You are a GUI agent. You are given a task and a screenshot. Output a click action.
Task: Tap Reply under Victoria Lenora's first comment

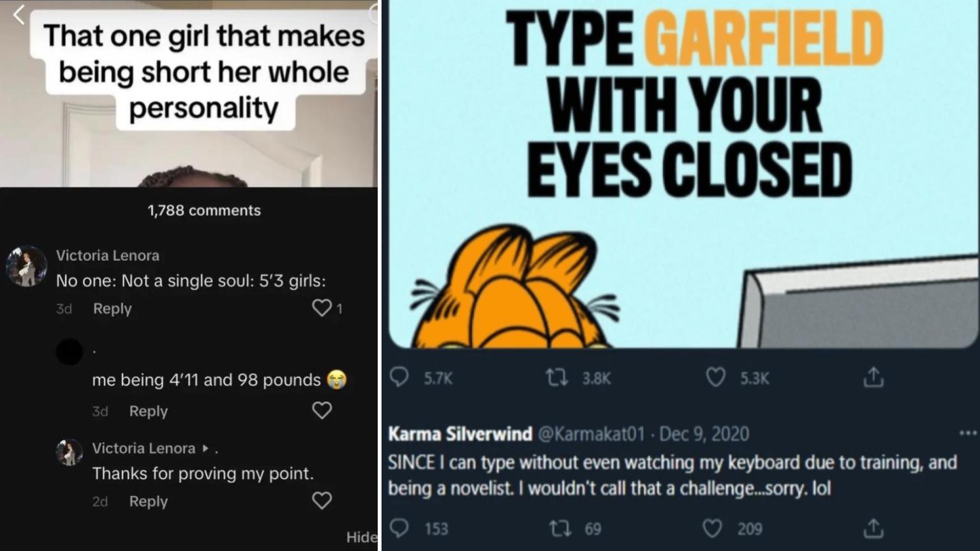pos(112,308)
